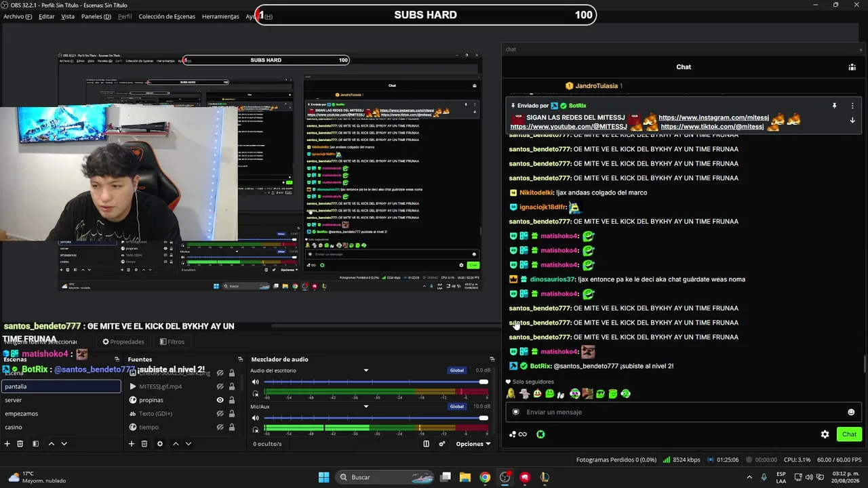Image resolution: width=868 pixels, height=488 pixels.
Task: Toggle lock on MITESSJ.gif.mp4 source
Action: click(x=232, y=386)
